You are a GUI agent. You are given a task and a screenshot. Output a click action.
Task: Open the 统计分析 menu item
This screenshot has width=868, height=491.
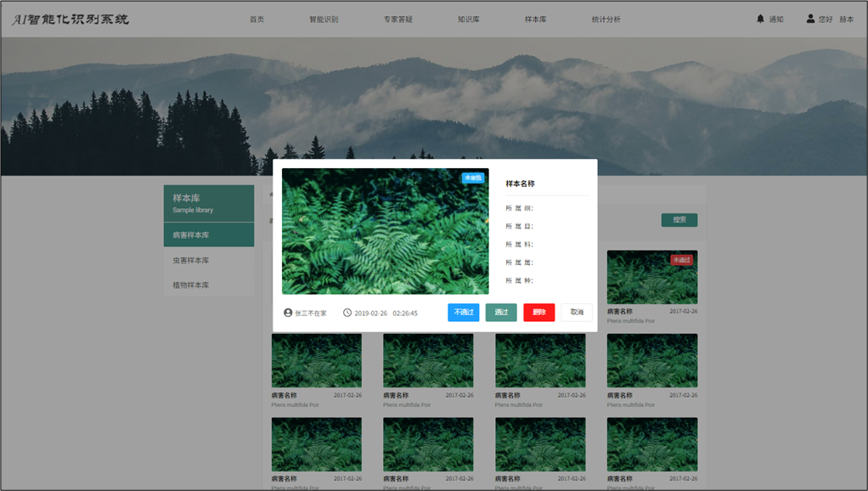point(606,20)
